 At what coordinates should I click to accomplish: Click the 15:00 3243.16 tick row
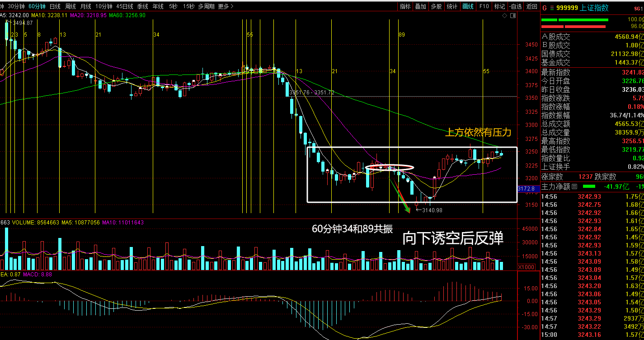click(x=592, y=335)
